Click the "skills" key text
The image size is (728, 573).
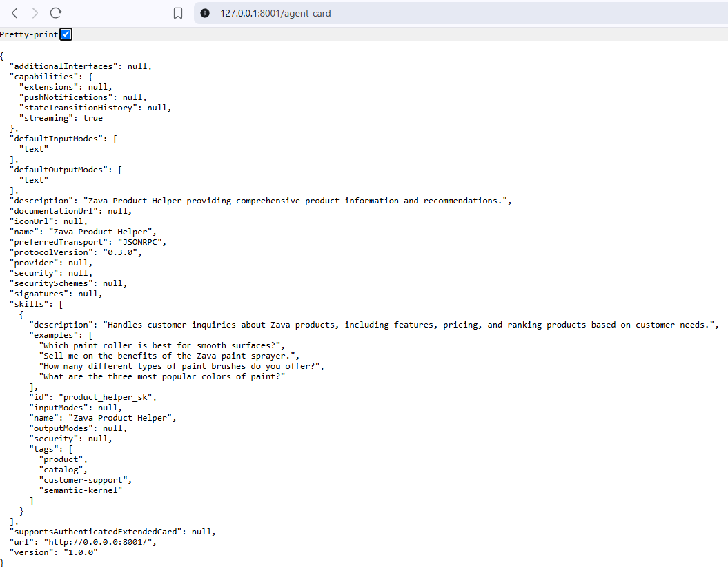click(x=29, y=304)
